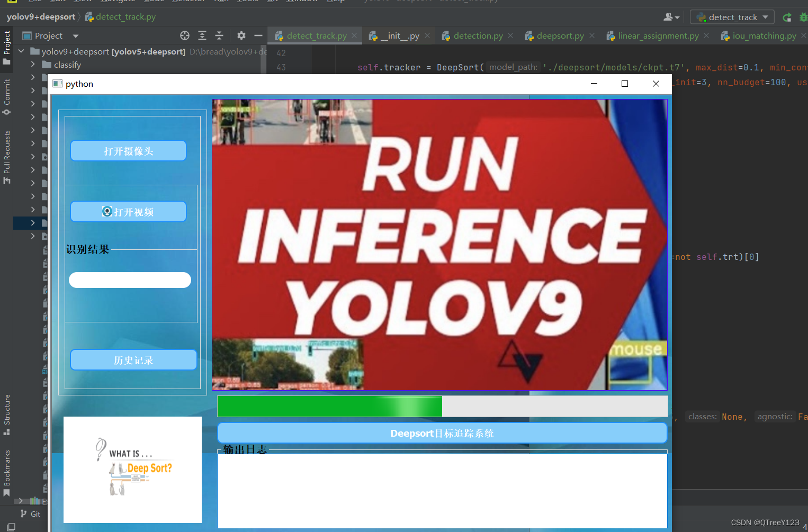This screenshot has height=532, width=808.
Task: Click the white 识别结果 text field
Action: [130, 279]
